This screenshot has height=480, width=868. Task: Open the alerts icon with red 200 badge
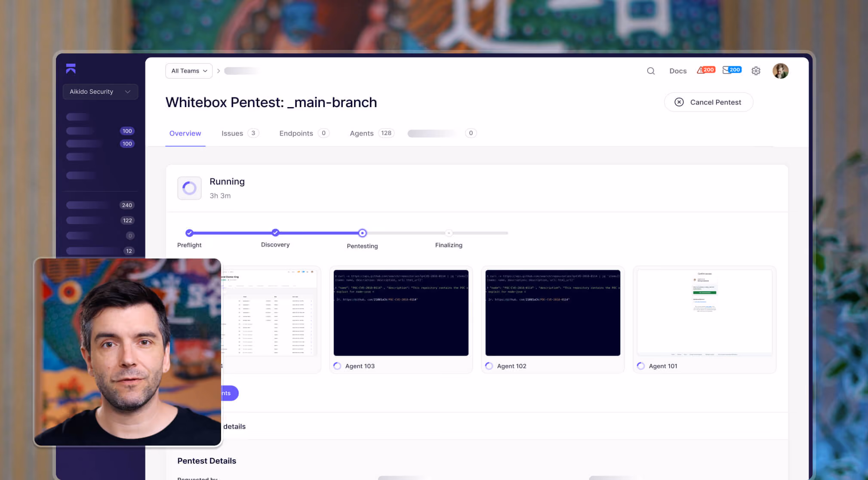tap(706, 70)
